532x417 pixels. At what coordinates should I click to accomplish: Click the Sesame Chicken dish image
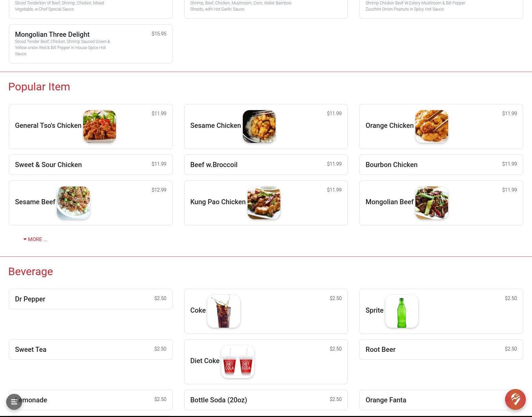(x=259, y=126)
